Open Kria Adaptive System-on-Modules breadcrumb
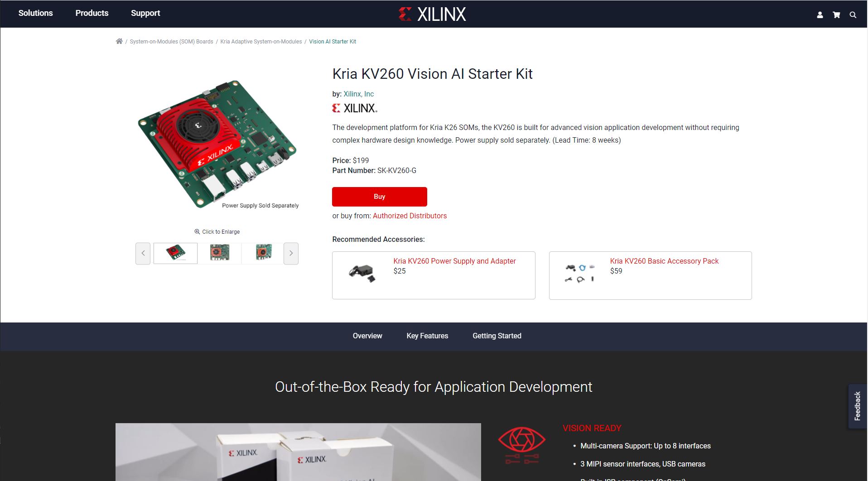 pos(261,42)
